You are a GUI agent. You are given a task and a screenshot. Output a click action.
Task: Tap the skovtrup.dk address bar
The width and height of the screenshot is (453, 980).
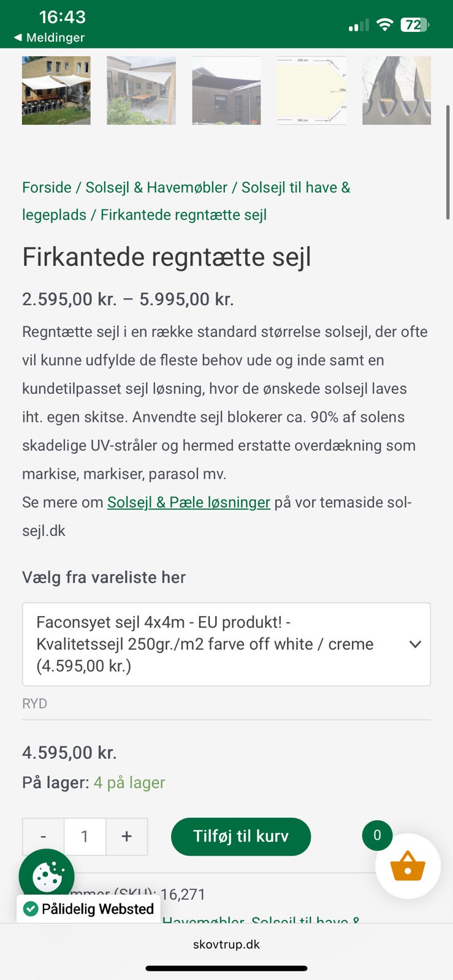(x=226, y=944)
